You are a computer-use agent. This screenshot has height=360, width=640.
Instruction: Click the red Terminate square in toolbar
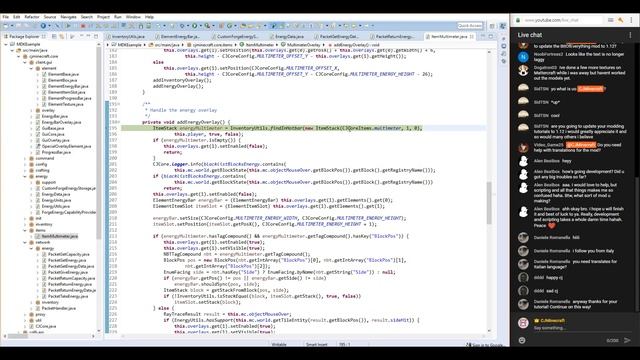[83, 26]
